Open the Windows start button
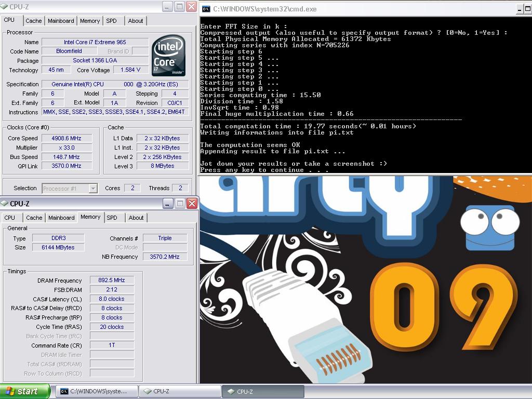Viewport: 532px width, 399px height. (25, 391)
